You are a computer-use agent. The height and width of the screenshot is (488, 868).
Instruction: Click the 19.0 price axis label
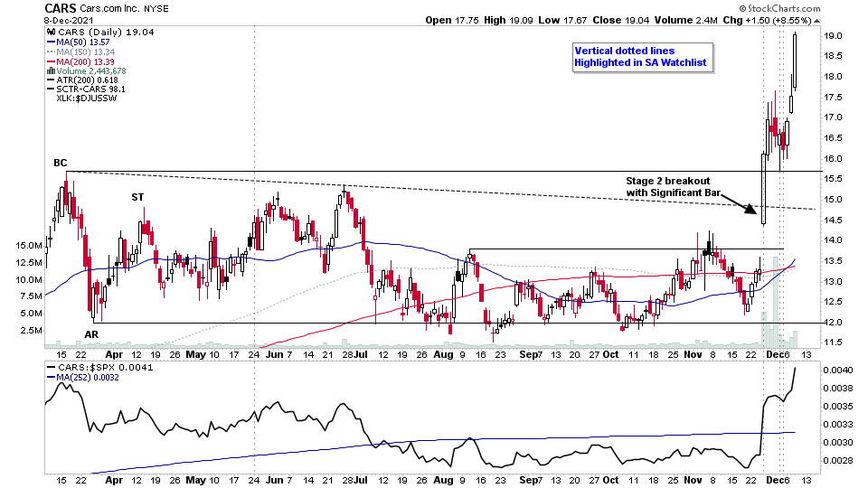click(x=833, y=35)
